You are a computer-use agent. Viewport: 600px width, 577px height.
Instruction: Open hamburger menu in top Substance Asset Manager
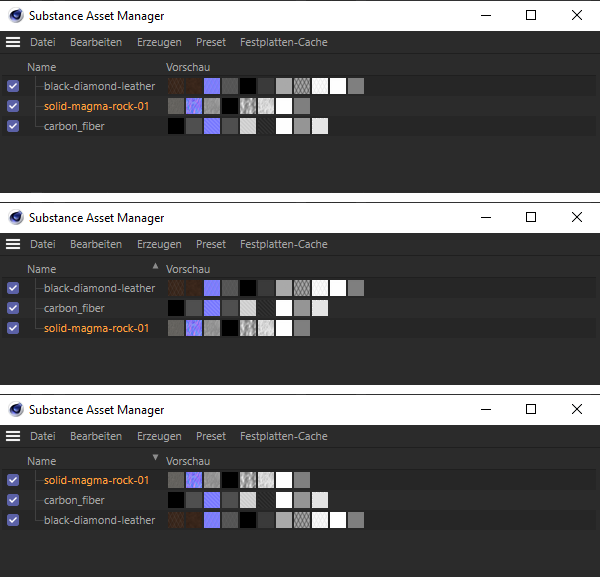[13, 42]
